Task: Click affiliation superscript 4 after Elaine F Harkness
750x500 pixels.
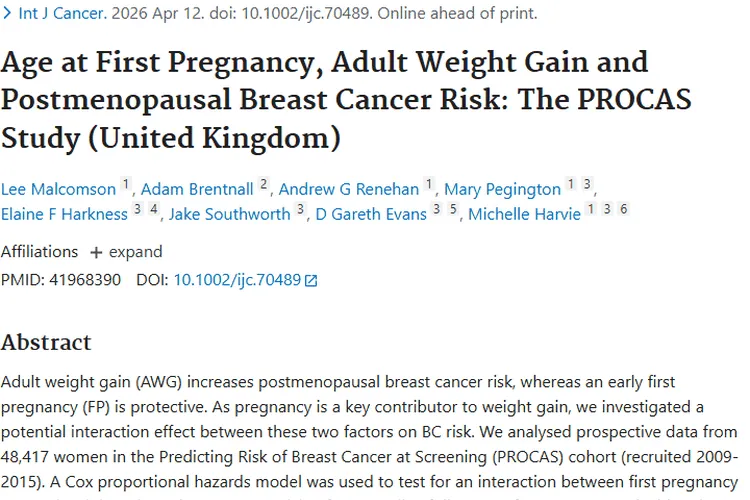Action: 153,210
